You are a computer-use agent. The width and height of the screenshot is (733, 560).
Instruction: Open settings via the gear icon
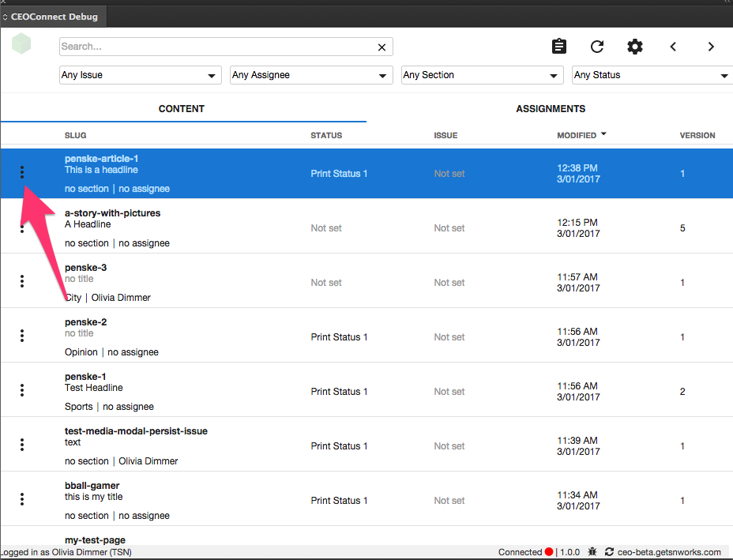tap(635, 47)
